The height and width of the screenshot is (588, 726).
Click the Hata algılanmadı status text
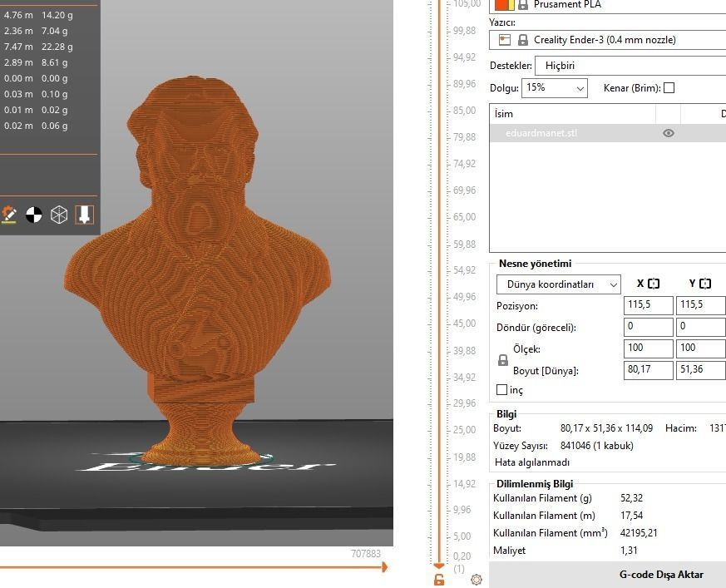(532, 462)
